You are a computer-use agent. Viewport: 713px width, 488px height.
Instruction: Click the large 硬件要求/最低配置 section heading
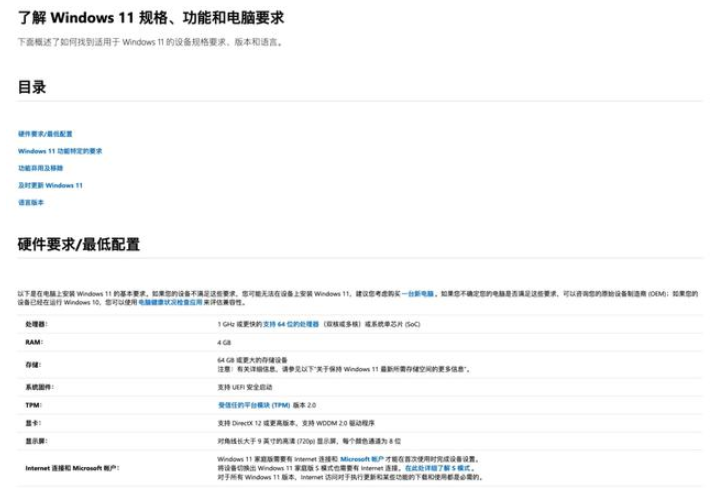79,244
